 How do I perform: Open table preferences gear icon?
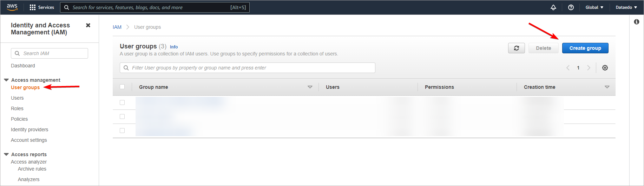[605, 68]
